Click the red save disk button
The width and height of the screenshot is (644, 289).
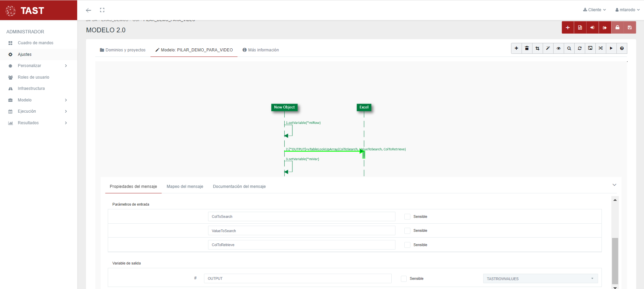[629, 28]
